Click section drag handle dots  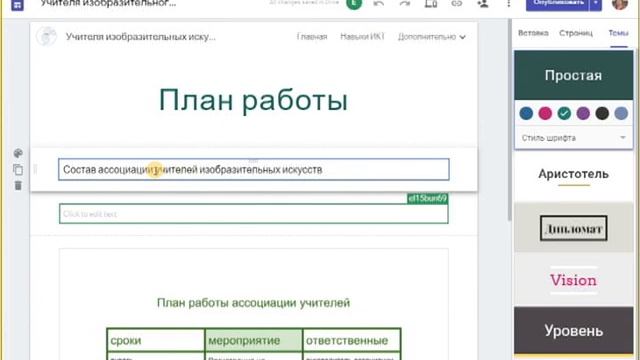[x=36, y=169]
